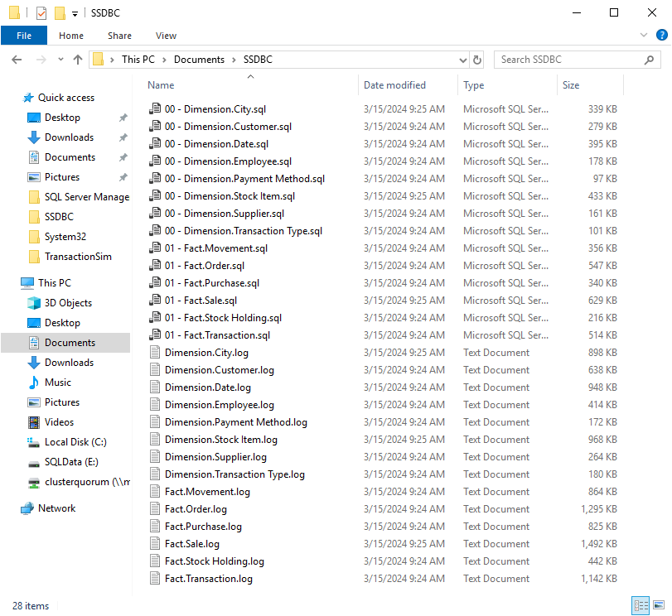Select file Dimension.Date.log
The image size is (672, 616).
pos(208,387)
